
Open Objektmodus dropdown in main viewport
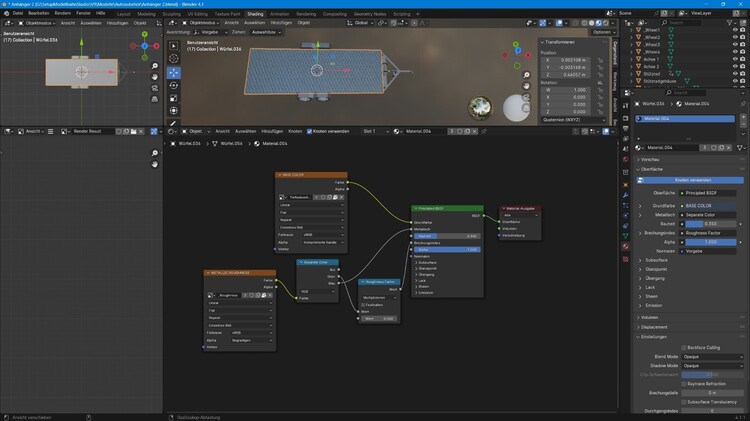[200, 23]
